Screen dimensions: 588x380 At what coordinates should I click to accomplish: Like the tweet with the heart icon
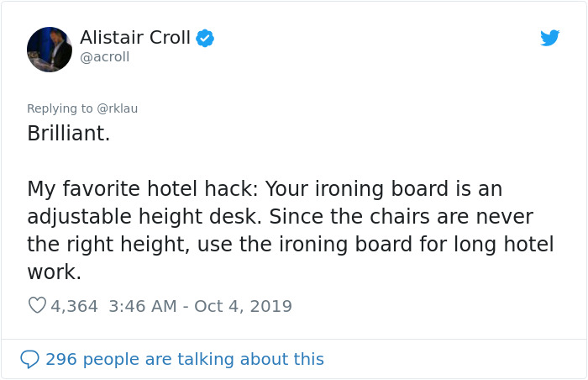tap(37, 306)
